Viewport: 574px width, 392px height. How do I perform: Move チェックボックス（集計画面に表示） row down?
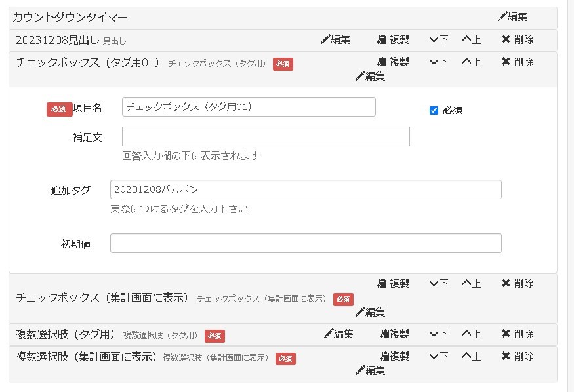tap(438, 283)
